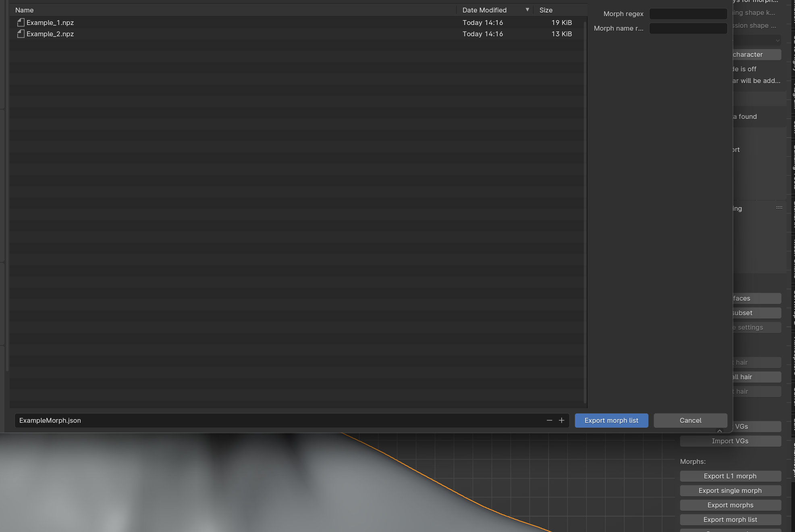Sort files by Name column header
The height and width of the screenshot is (532, 795).
(25, 10)
